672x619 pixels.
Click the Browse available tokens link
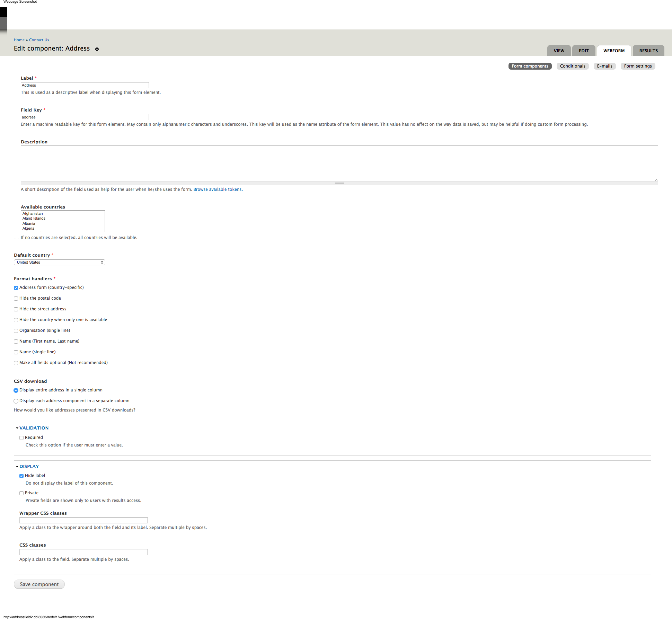[218, 189]
